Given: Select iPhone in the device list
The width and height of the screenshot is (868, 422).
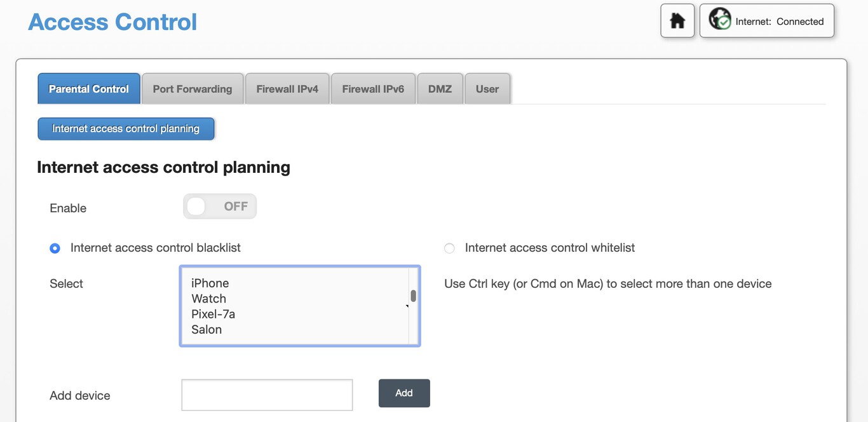Looking at the screenshot, I should 210,283.
